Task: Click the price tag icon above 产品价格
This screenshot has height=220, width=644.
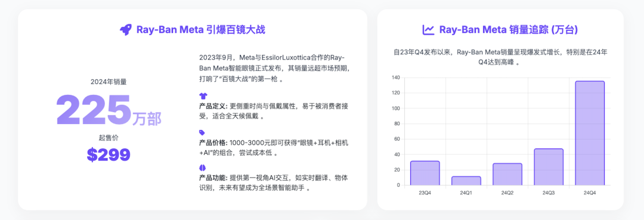Action: tap(202, 132)
